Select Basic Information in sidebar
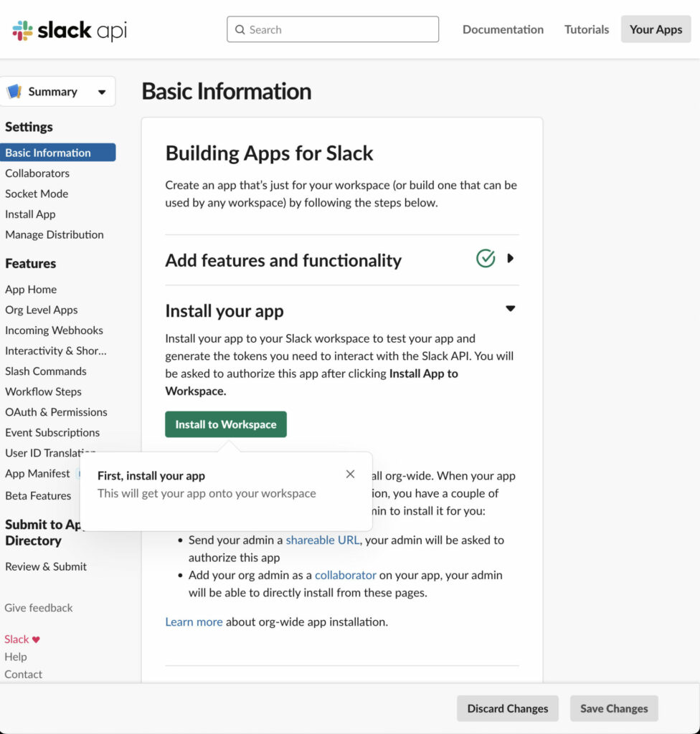Viewport: 700px width, 734px height. click(x=58, y=153)
